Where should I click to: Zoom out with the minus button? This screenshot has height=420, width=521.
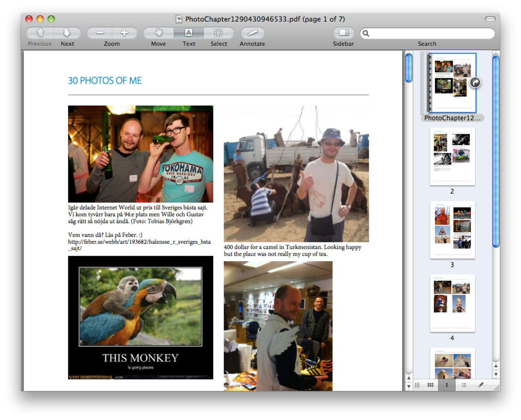(x=100, y=33)
